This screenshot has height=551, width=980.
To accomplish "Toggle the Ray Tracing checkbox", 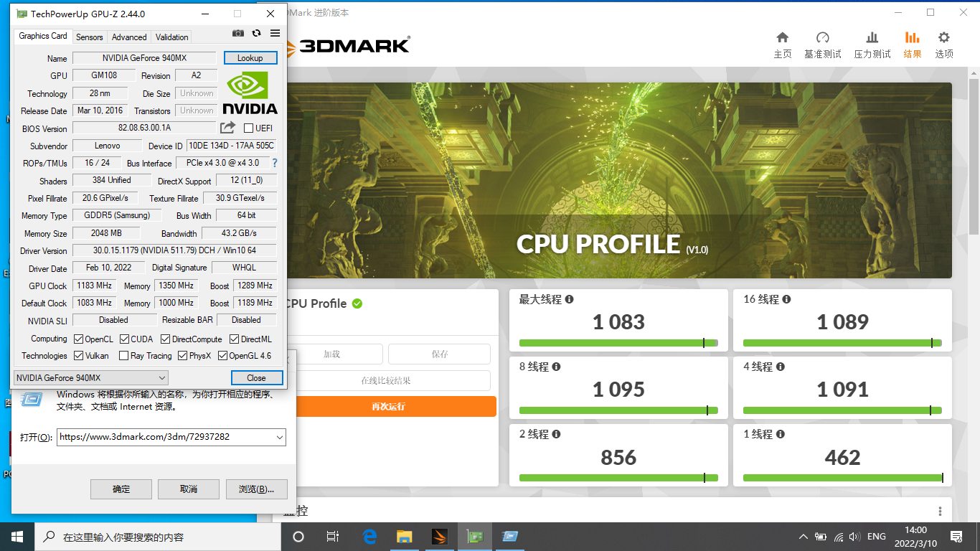I will pyautogui.click(x=124, y=355).
